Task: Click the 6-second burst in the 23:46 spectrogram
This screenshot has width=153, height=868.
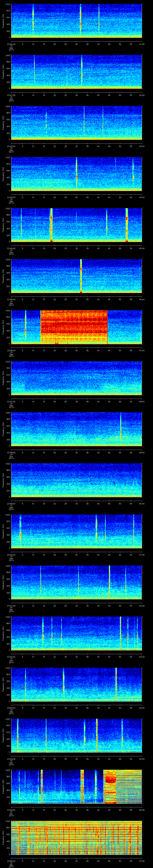Action: pyautogui.click(x=25, y=327)
